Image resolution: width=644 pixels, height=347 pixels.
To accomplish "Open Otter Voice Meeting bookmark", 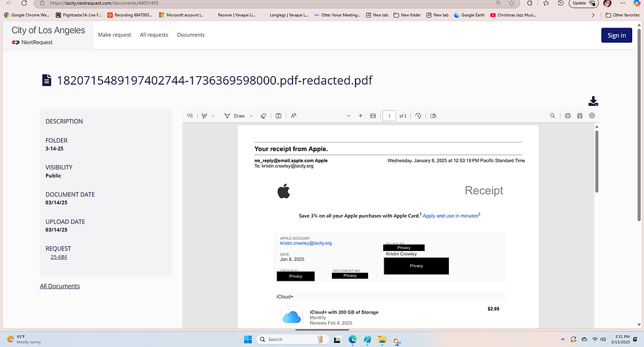I will pyautogui.click(x=337, y=14).
